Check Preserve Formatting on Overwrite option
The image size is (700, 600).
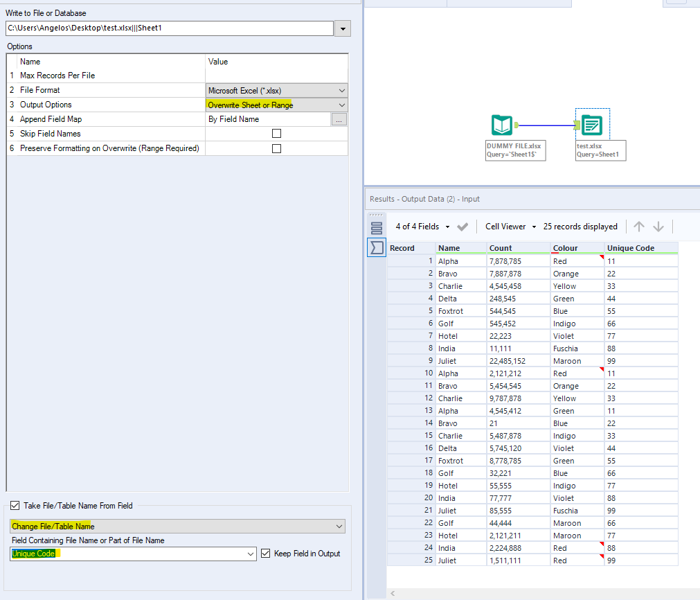coord(276,148)
